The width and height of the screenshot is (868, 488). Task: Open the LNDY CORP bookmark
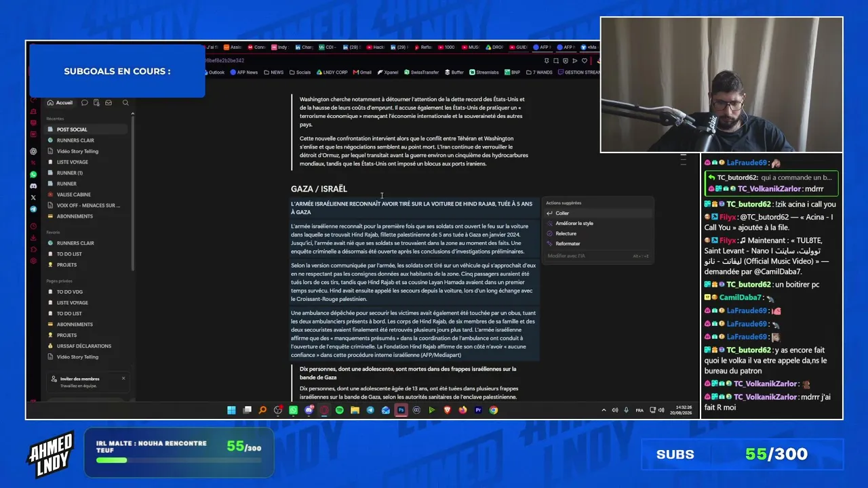(x=332, y=73)
